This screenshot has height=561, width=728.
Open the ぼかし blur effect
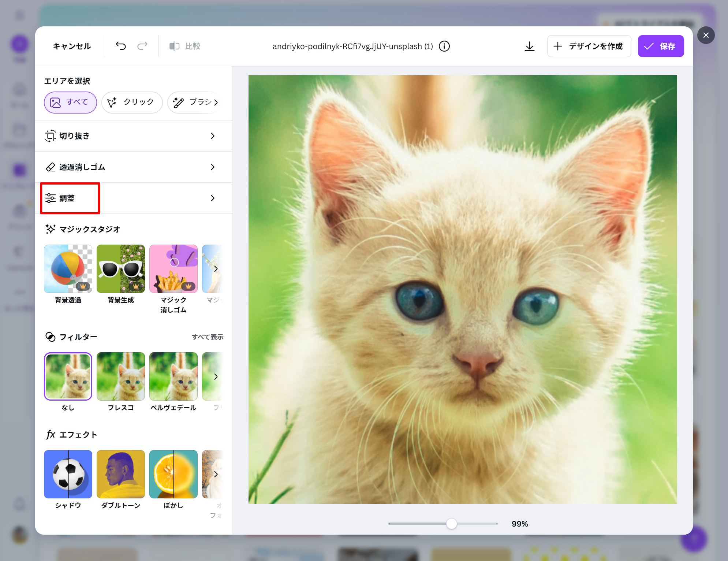173,474
